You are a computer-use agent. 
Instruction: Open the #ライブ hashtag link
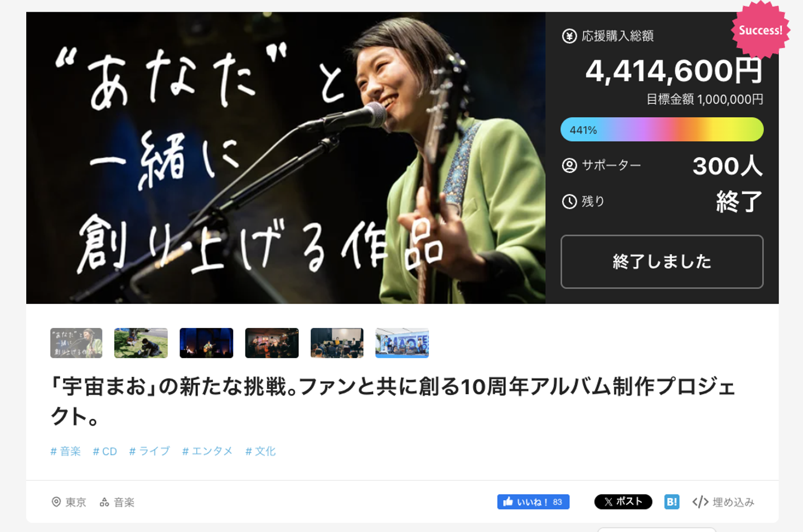pyautogui.click(x=149, y=451)
